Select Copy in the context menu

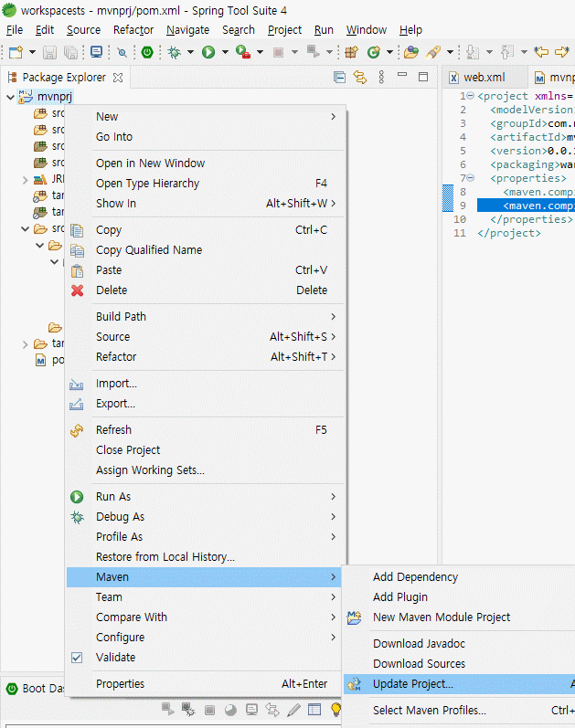click(x=205, y=230)
